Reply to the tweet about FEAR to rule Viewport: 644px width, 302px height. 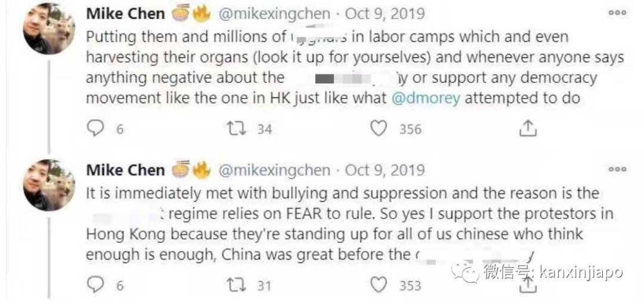tap(95, 285)
